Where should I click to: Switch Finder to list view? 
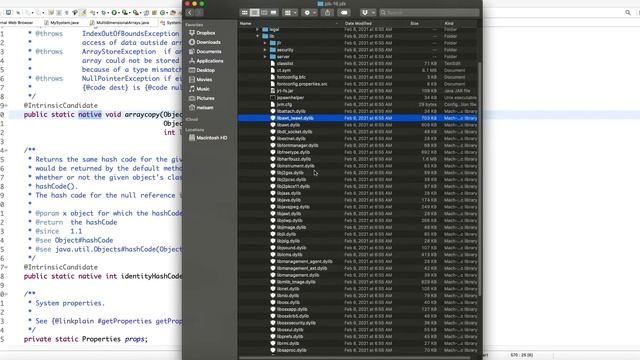pos(254,13)
